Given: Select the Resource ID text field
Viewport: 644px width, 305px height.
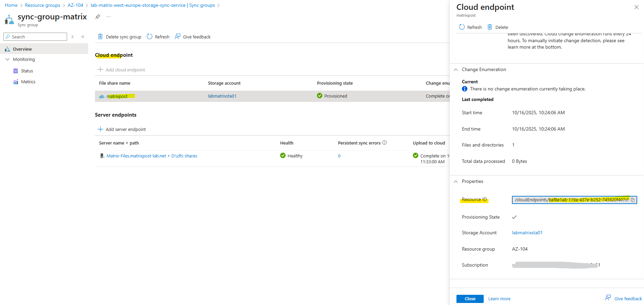Looking at the screenshot, I should (575, 200).
